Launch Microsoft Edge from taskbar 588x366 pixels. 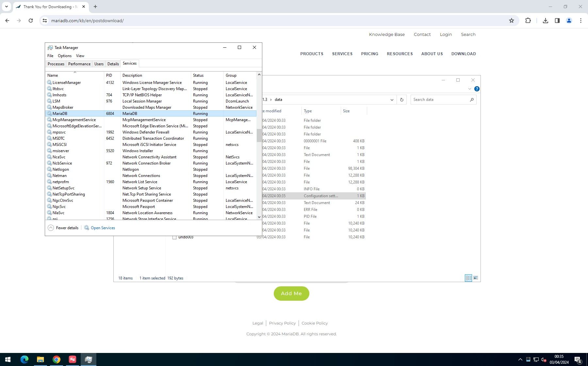(24, 359)
